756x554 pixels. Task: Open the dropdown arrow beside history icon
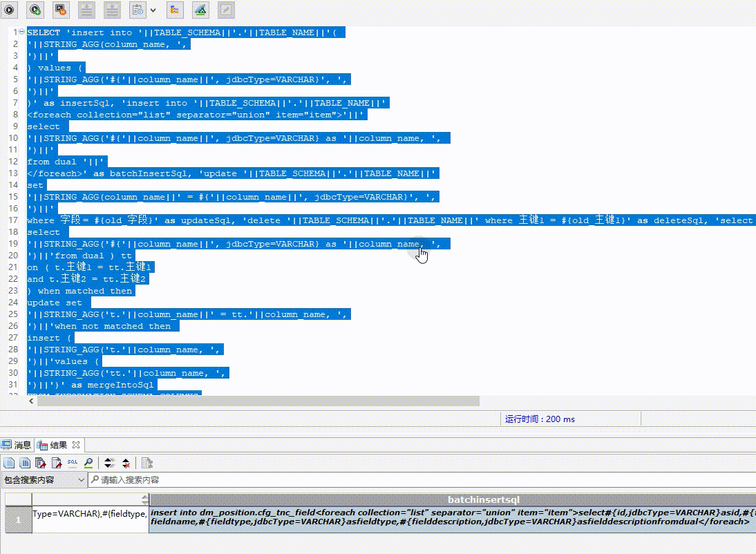click(153, 10)
